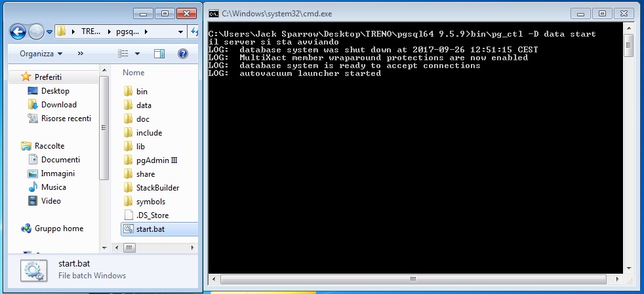Expand the view options dropdown arrow
The width and height of the screenshot is (644, 294).
pos(137,54)
